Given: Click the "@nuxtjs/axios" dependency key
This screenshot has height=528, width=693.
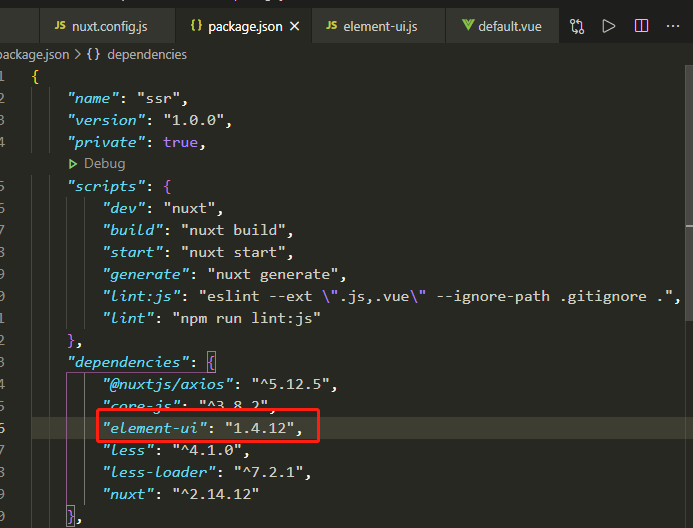Looking at the screenshot, I should [168, 384].
